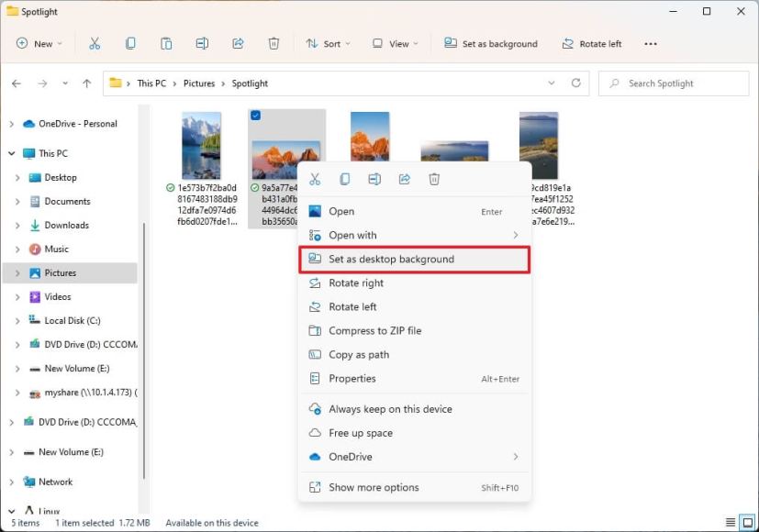Viewport: 759px width, 532px height.
Task: Click the toolbar Paste icon
Action: 166,43
